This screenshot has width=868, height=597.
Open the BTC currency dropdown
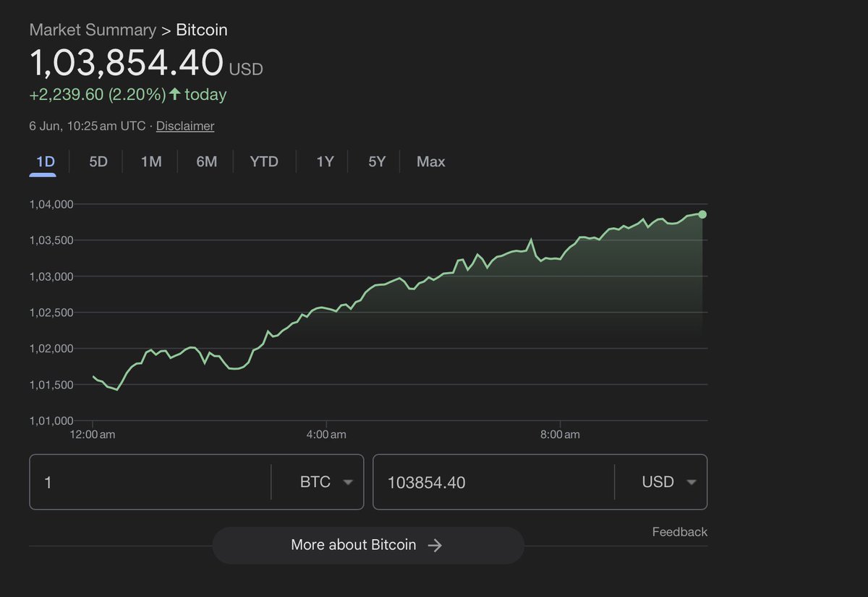click(x=325, y=482)
